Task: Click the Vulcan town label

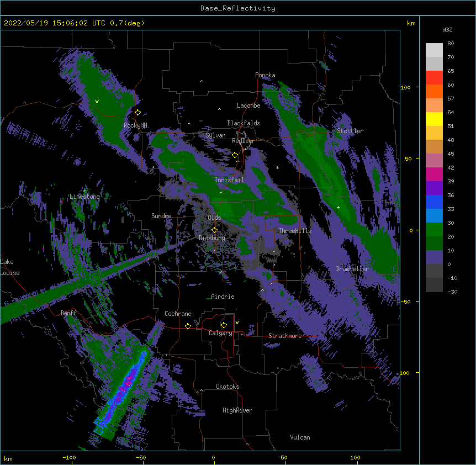Action: point(300,437)
